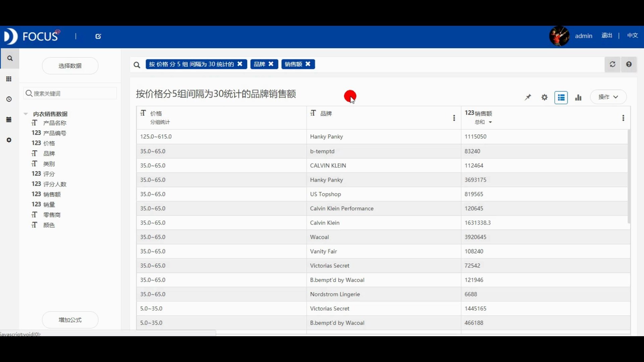The image size is (644, 362).
Task: Open the sidebar settings gear icon
Action: click(9, 140)
